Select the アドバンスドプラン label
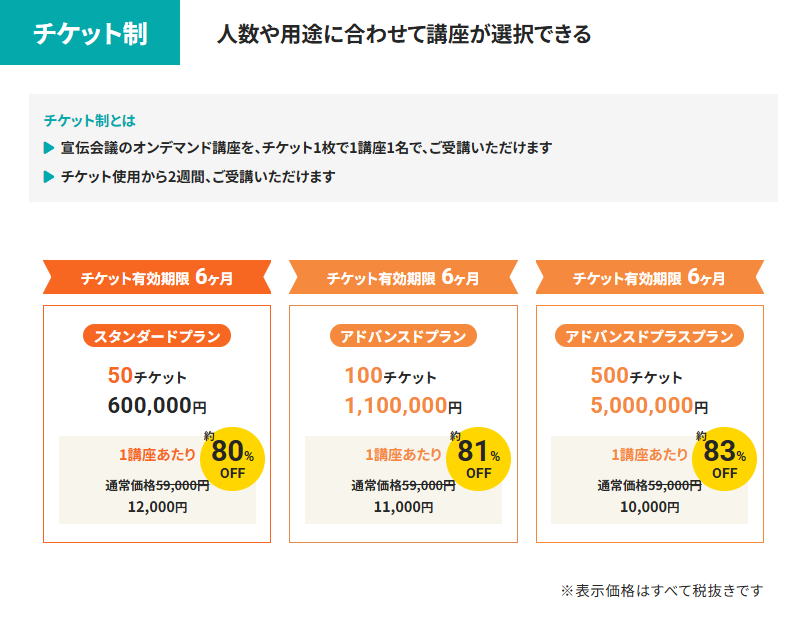804x617 pixels. (x=403, y=336)
